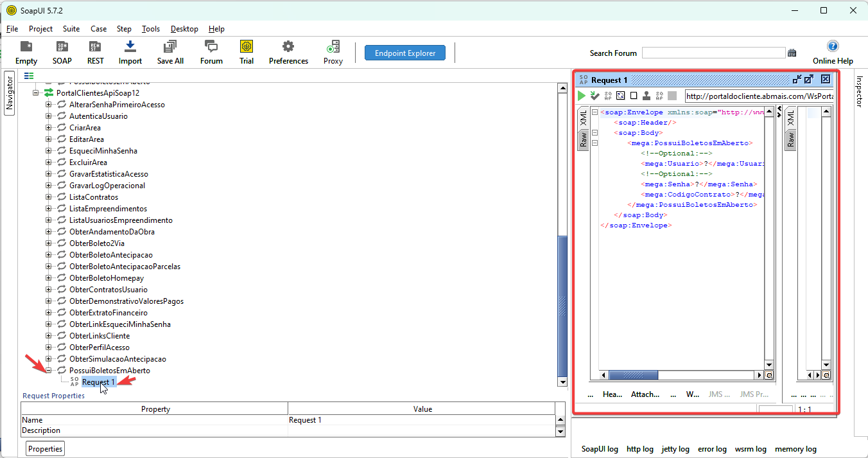Click the Import project icon
This screenshot has width=868, height=458.
(x=130, y=47)
